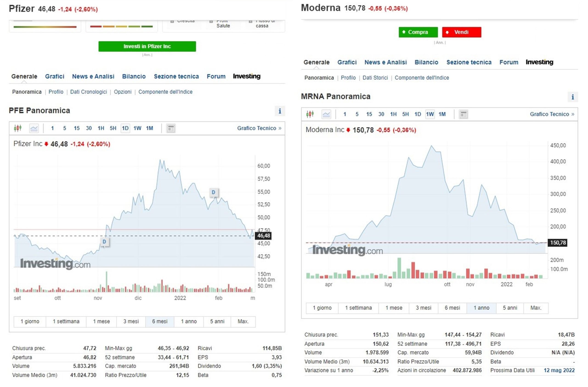Click the PFE Panoramica info icon
588x387 pixels.
[280, 111]
